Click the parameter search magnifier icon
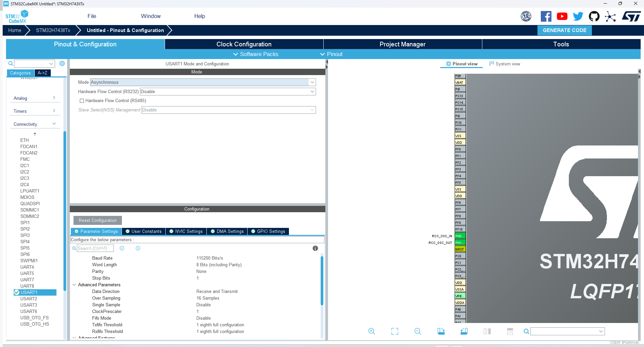Screen dimensions: 644x347 click(x=74, y=248)
